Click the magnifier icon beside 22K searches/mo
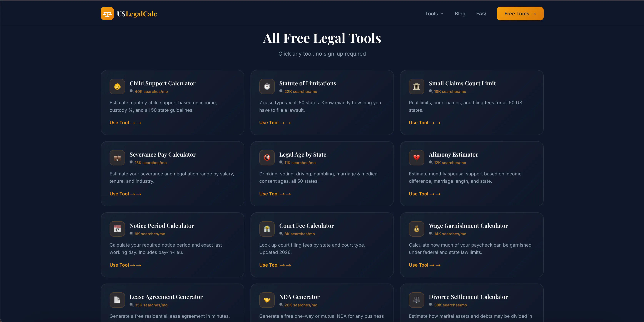This screenshot has height=322, width=644. pyautogui.click(x=281, y=91)
